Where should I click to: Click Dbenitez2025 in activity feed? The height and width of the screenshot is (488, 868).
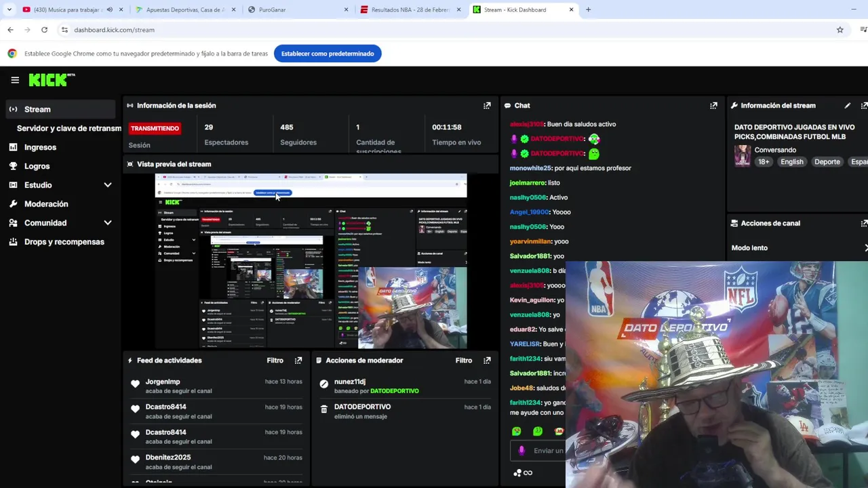[x=168, y=457]
